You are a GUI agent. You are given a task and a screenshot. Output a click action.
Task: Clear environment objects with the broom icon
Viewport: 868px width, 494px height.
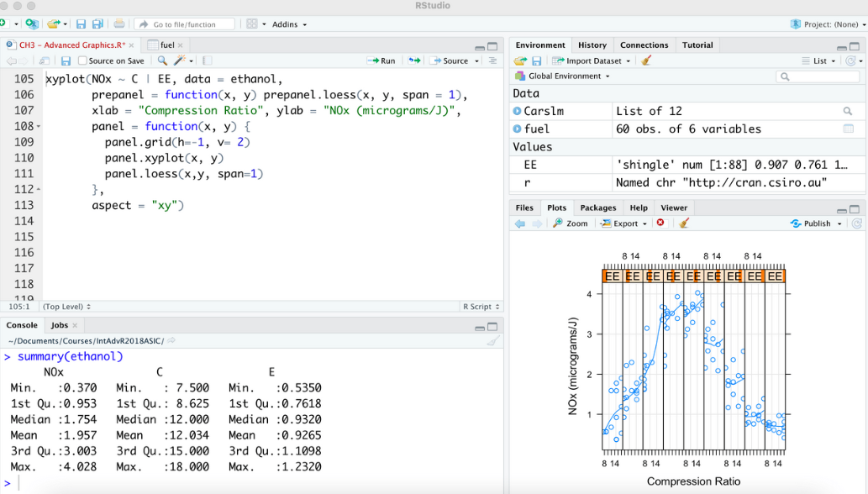coord(645,60)
